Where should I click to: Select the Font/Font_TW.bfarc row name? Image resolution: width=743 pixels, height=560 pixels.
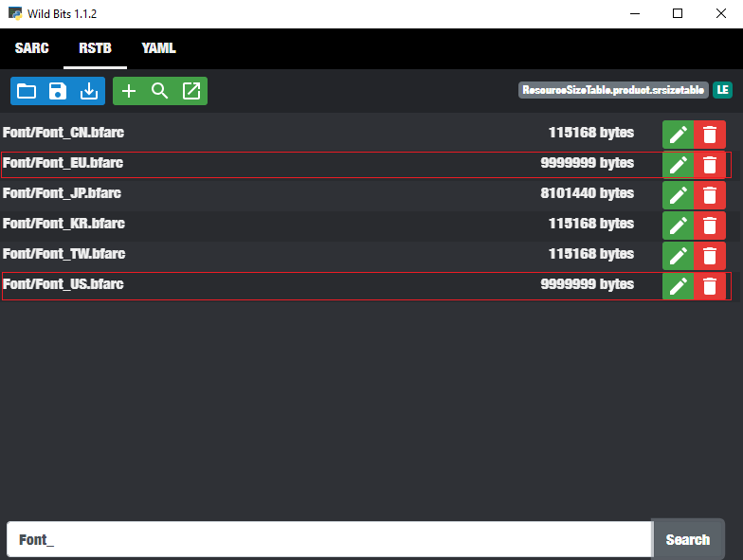point(64,254)
